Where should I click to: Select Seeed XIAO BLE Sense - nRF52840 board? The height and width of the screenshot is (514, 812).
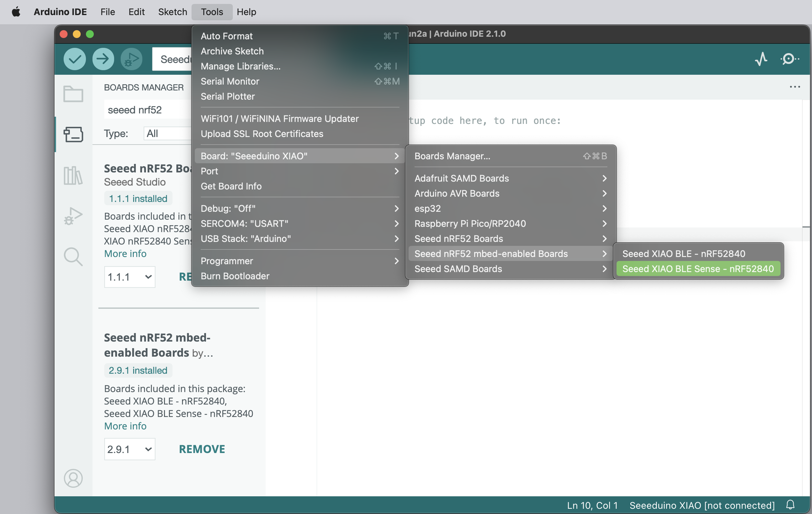tap(698, 269)
